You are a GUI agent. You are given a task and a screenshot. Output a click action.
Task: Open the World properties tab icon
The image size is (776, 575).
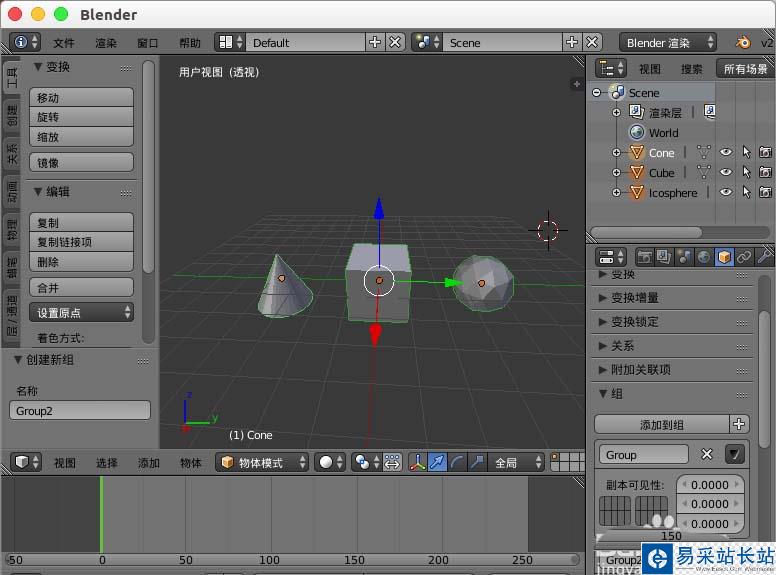704,257
